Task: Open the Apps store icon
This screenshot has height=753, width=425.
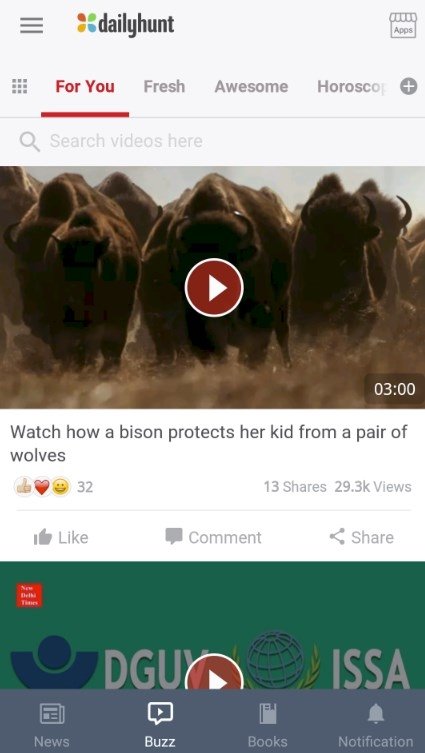Action: tap(403, 25)
